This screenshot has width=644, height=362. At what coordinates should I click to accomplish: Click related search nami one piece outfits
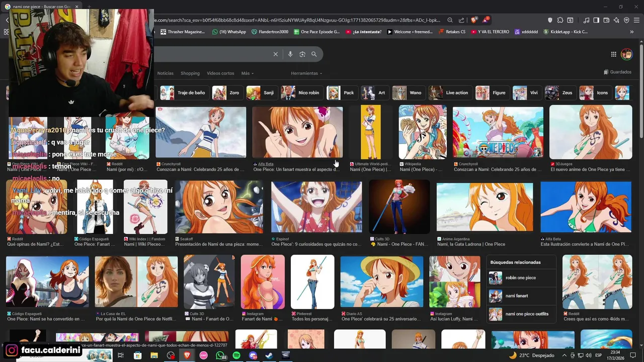click(521, 314)
